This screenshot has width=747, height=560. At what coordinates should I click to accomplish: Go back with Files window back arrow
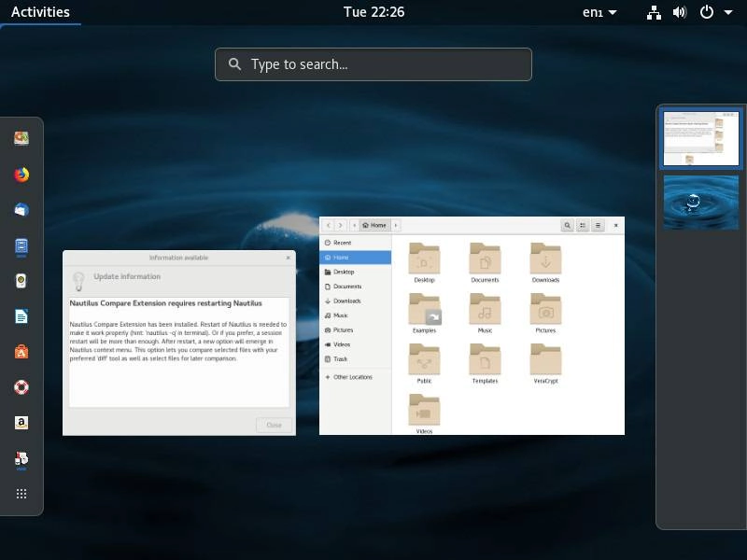[x=329, y=225]
